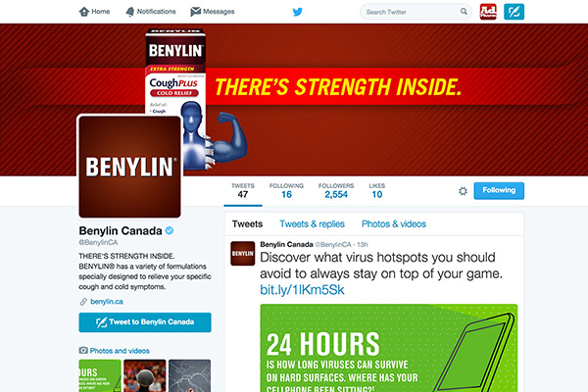The image size is (588, 392).
Task: View the Followers count 2,554
Action: [336, 190]
